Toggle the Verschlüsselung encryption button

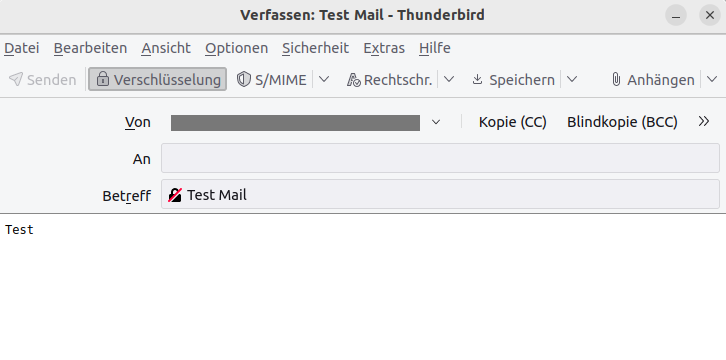[157, 80]
